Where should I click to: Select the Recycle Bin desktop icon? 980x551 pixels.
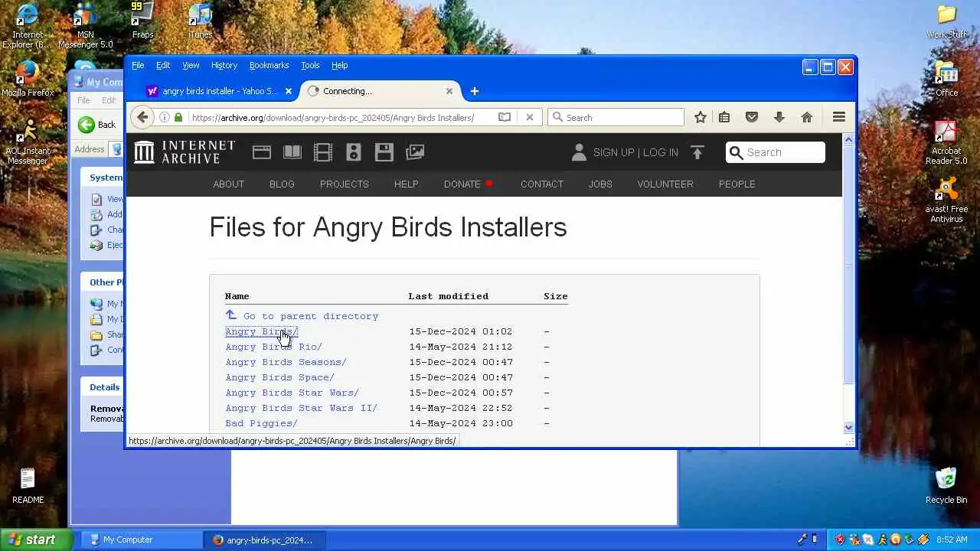[946, 485]
